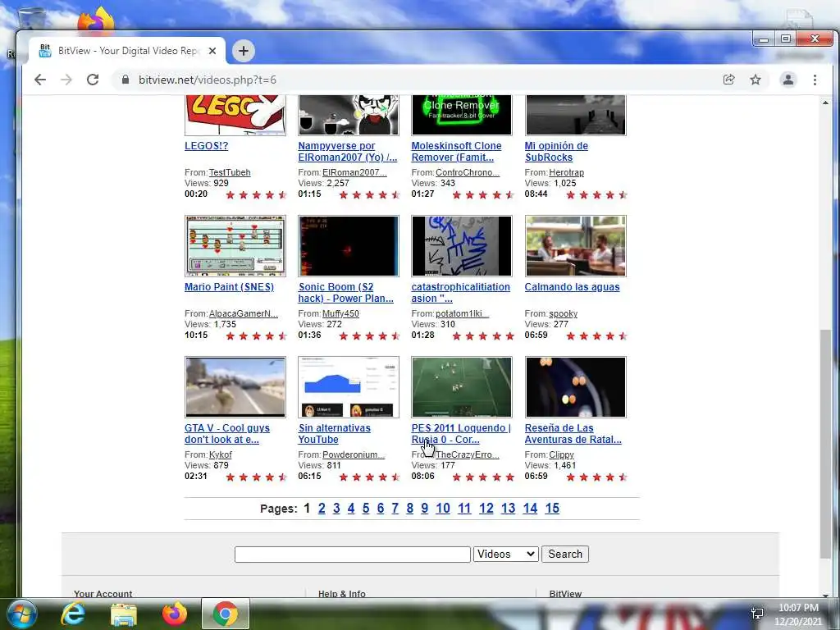This screenshot has height=630, width=840.
Task: Open Nampyverse por ElRoman2007 video link
Action: pos(348,152)
